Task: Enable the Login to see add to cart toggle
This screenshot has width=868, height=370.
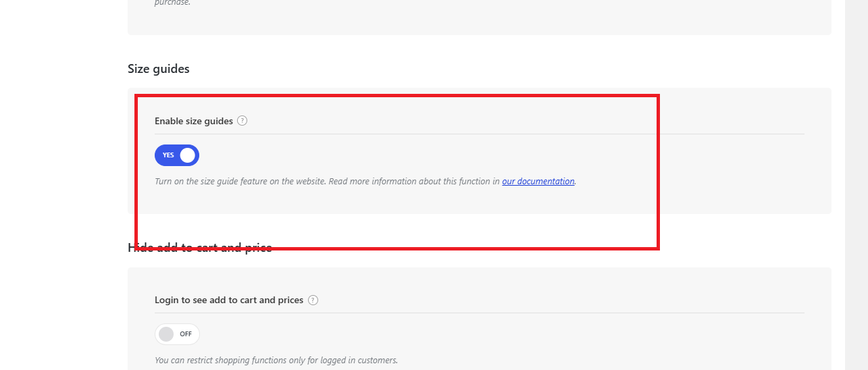Action: point(177,334)
